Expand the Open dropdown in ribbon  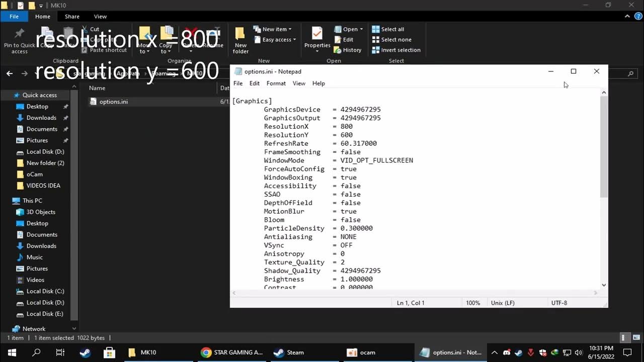click(349, 29)
